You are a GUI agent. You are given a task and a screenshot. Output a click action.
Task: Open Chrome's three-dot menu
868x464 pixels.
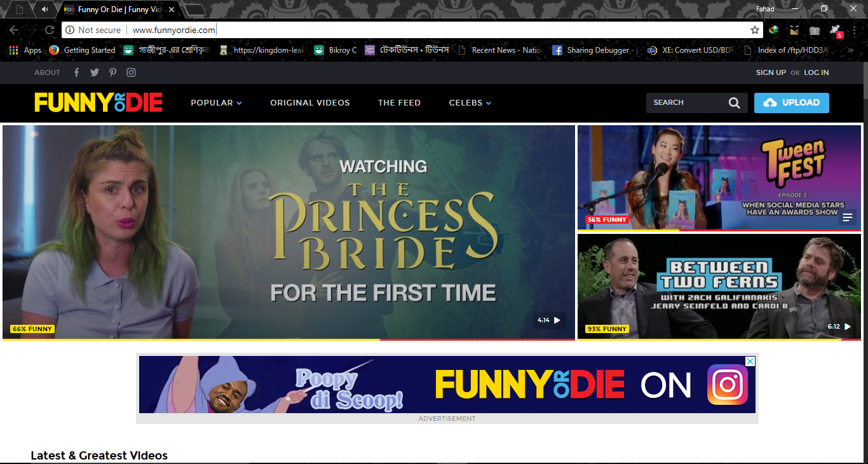[855, 30]
